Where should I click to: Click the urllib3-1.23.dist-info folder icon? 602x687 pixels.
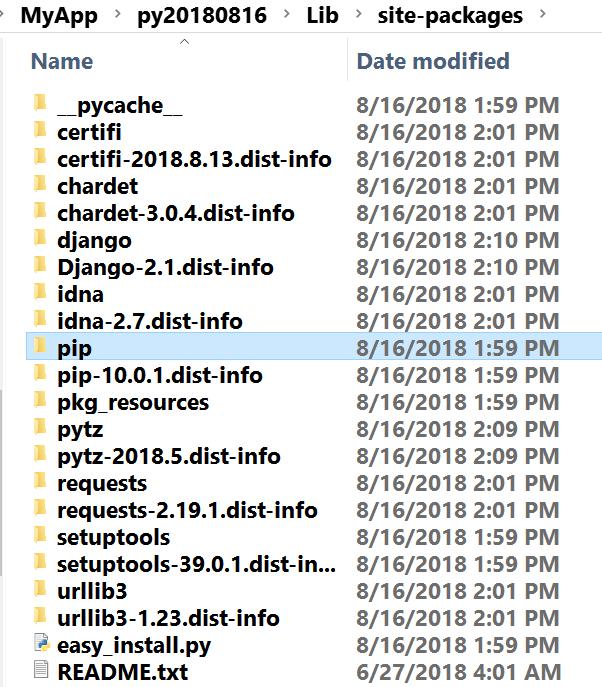(x=40, y=616)
